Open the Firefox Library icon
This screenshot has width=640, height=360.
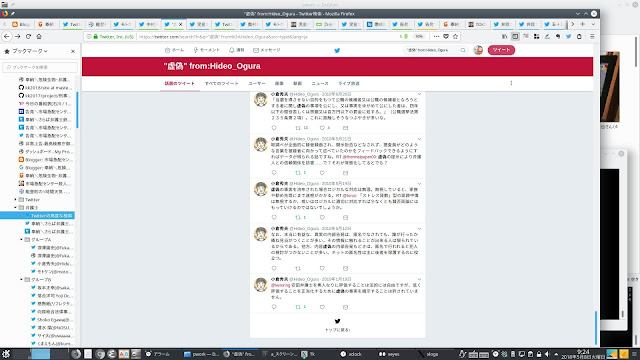pyautogui.click(x=504, y=36)
